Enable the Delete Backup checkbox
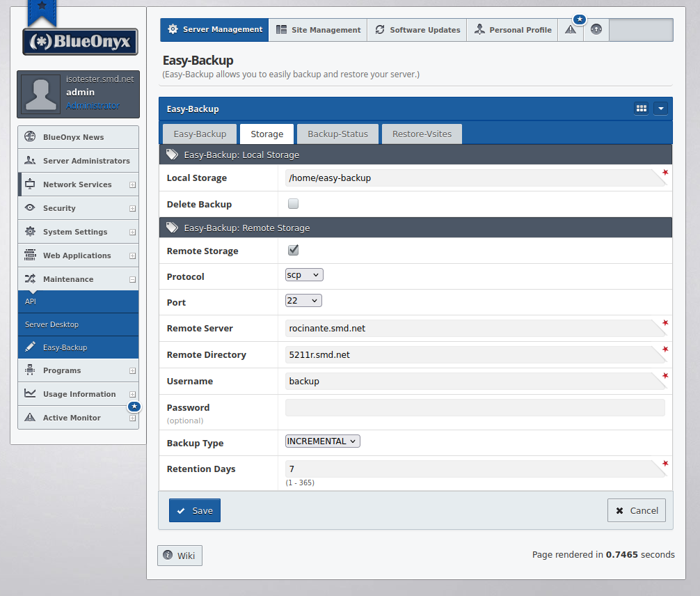This screenshot has height=596, width=700. (294, 204)
